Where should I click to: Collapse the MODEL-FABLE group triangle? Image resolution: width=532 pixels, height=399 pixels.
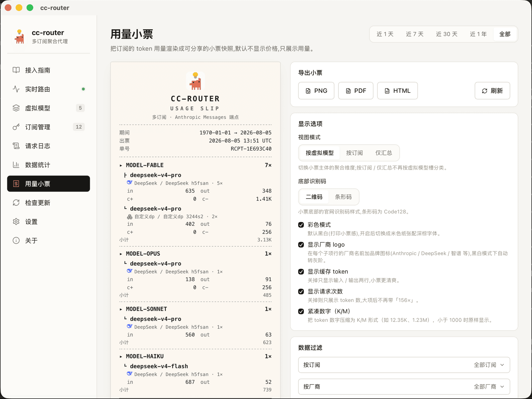point(121,165)
